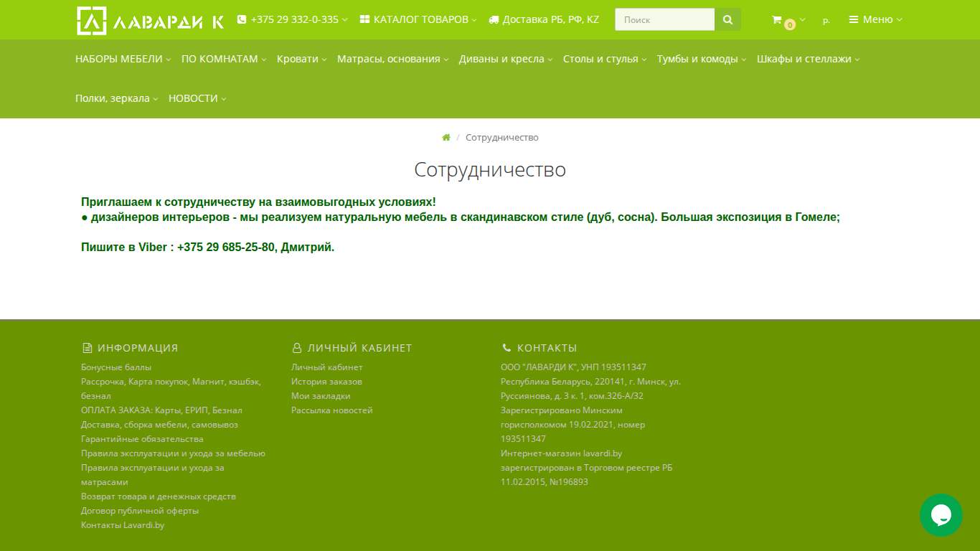Open the Бонусные баллы footer link
The image size is (980, 551).
[x=116, y=367]
